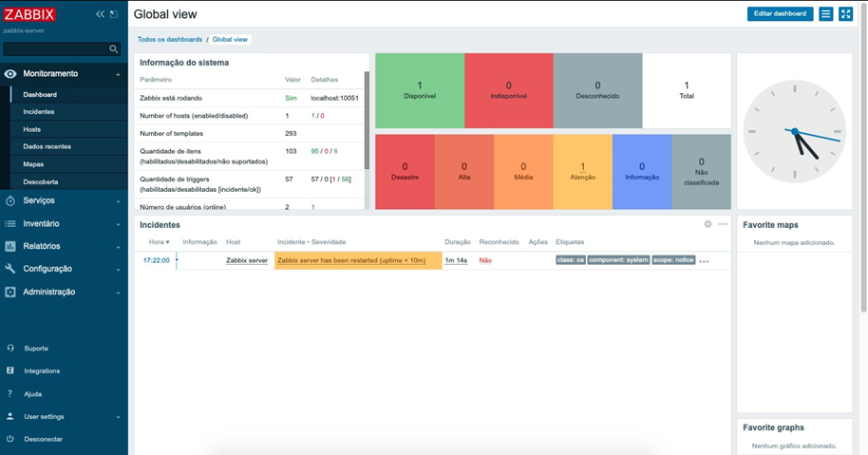
Task: Open the Zabbix server restarted incident
Action: tap(351, 260)
